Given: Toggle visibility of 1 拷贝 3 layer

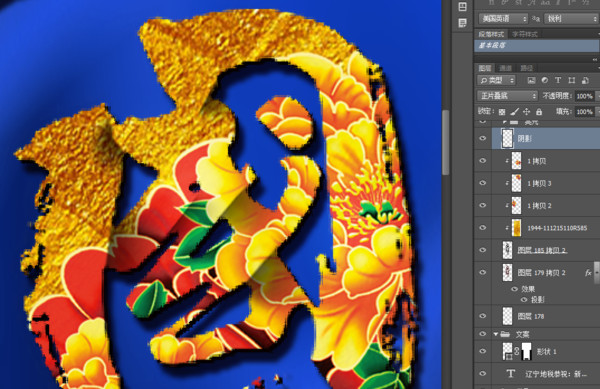Looking at the screenshot, I should point(483,183).
